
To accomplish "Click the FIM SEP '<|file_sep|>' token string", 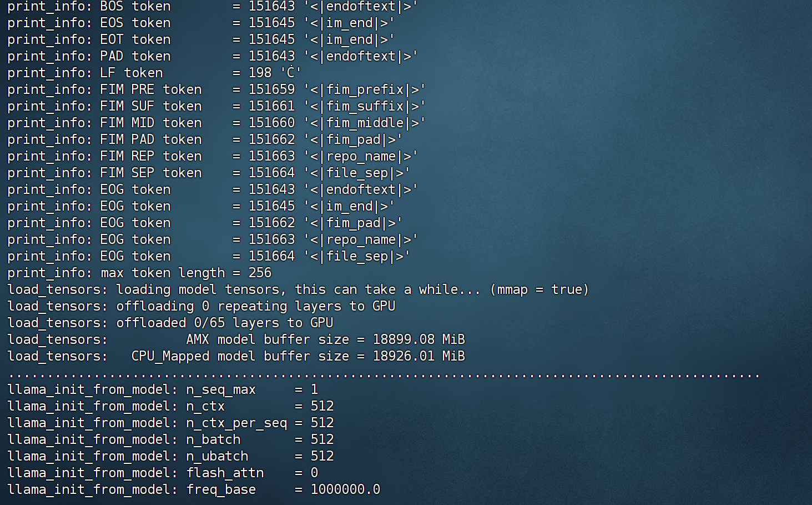I will click(357, 173).
